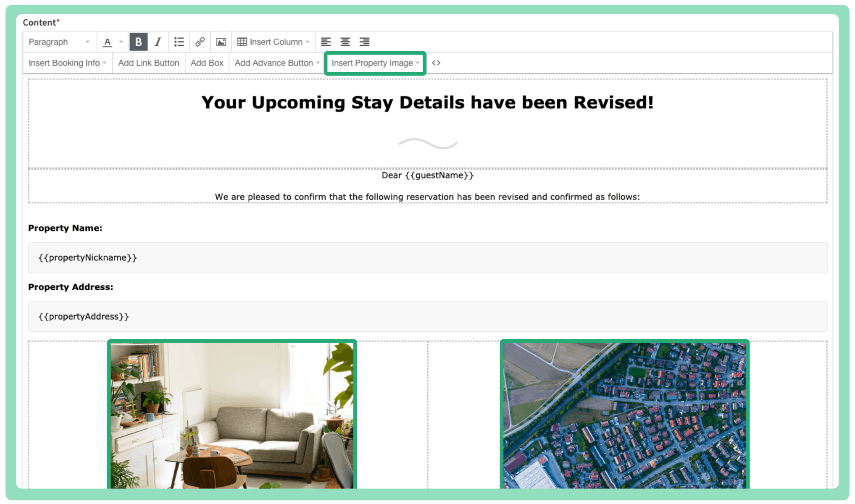Click the insert image icon
This screenshot has height=504, width=855.
(221, 42)
